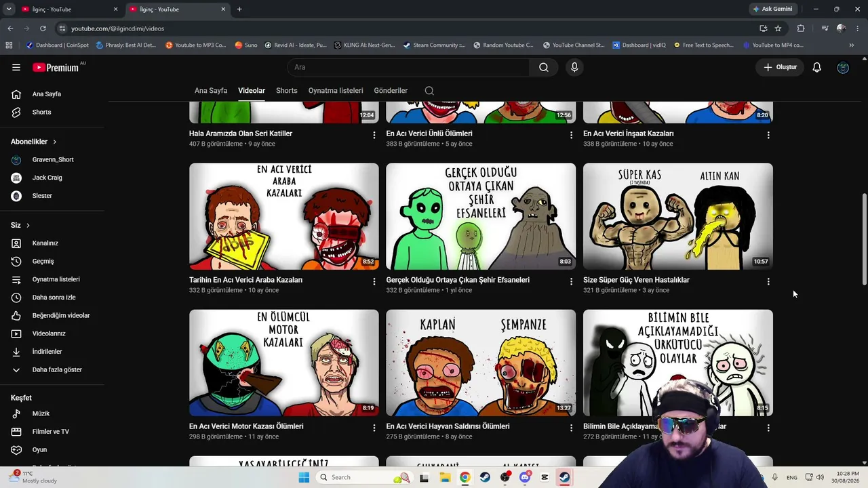The height and width of the screenshot is (488, 868).
Task: Open the Şehir Efsaneleri video thumbnail
Action: (481, 216)
